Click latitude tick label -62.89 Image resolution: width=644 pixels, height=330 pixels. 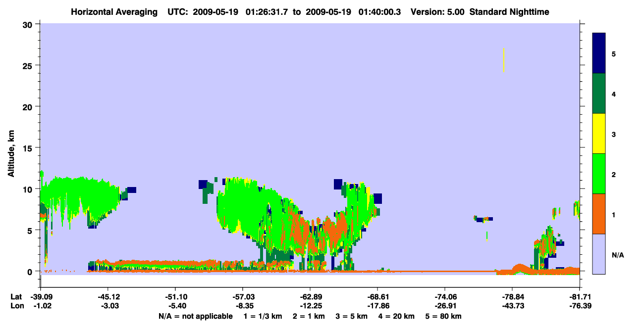tap(310, 296)
